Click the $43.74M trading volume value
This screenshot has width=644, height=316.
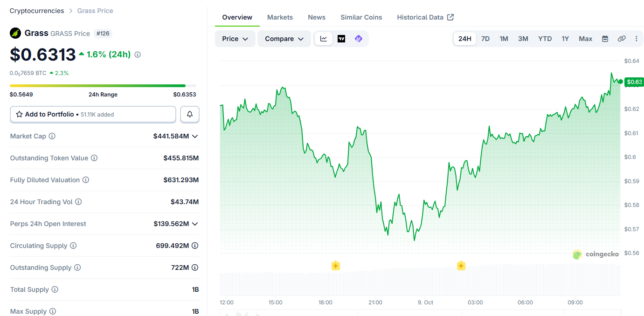[x=185, y=202]
